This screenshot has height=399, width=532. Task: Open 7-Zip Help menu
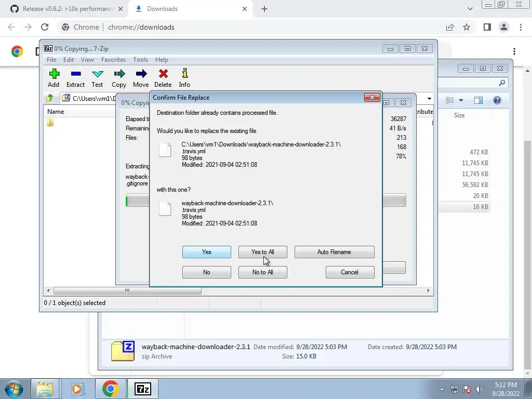click(x=162, y=60)
